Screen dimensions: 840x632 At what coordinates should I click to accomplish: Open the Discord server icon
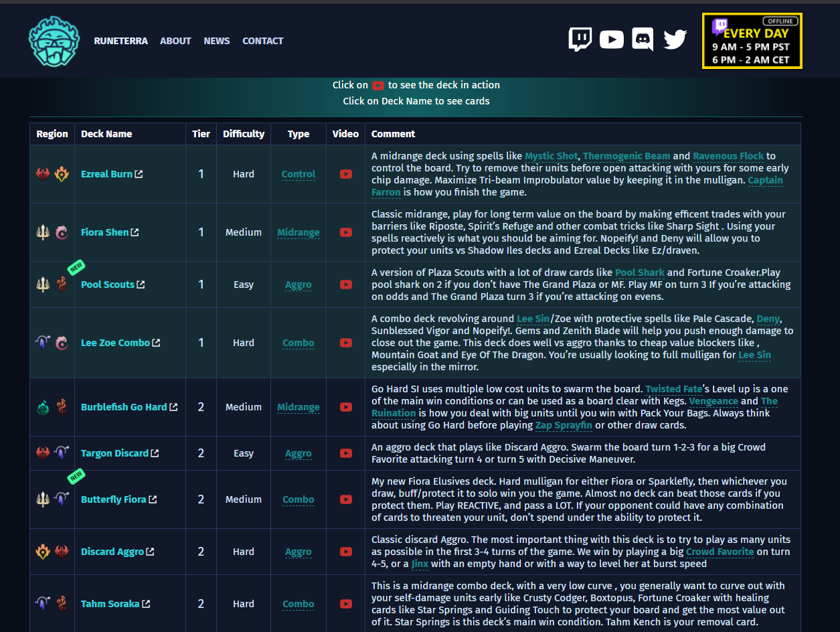[643, 39]
